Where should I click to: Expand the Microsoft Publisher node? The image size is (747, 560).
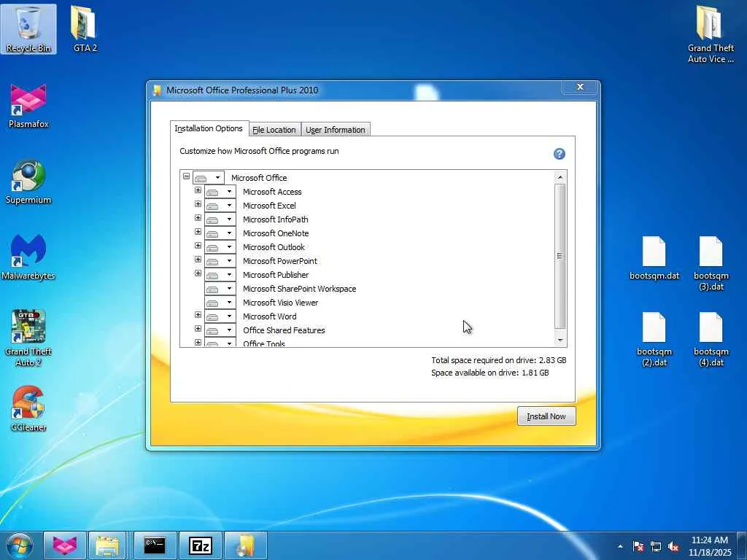(x=198, y=273)
